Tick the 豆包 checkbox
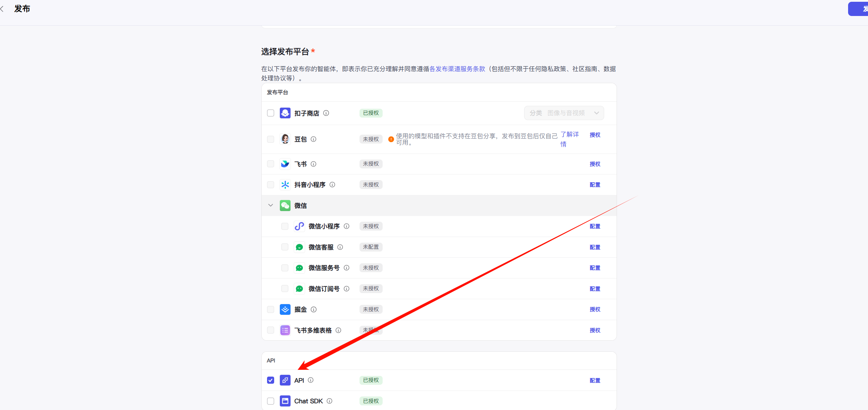This screenshot has width=868, height=410. click(x=271, y=139)
